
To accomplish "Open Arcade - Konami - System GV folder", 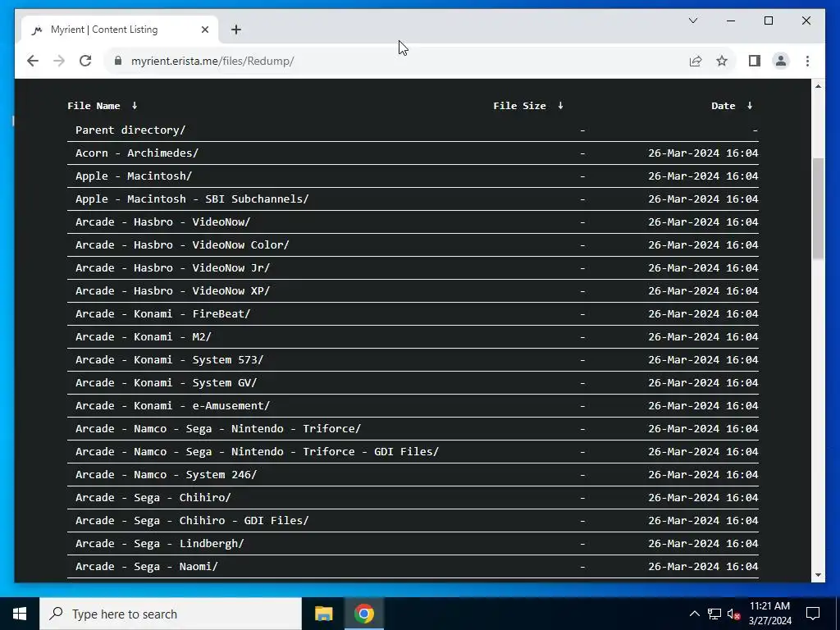I will point(166,383).
